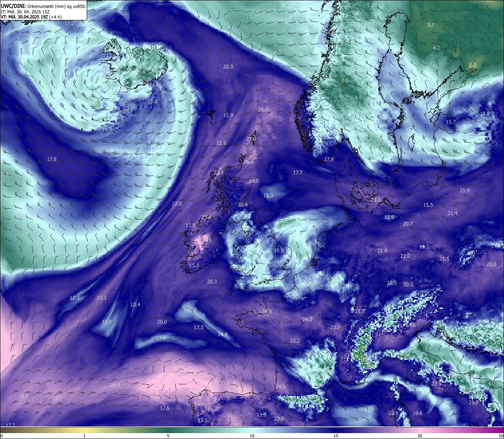This screenshot has height=439, width=504.
Task: Select the 27.0 value in bottom left
Action: (57, 399)
